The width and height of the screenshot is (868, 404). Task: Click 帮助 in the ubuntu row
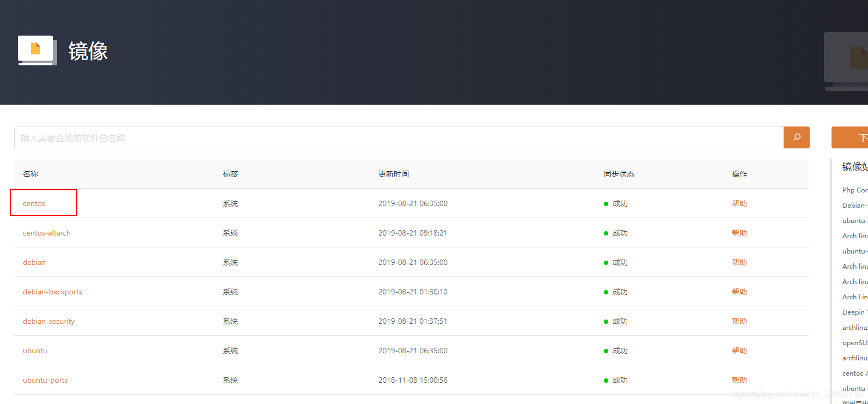pos(739,351)
